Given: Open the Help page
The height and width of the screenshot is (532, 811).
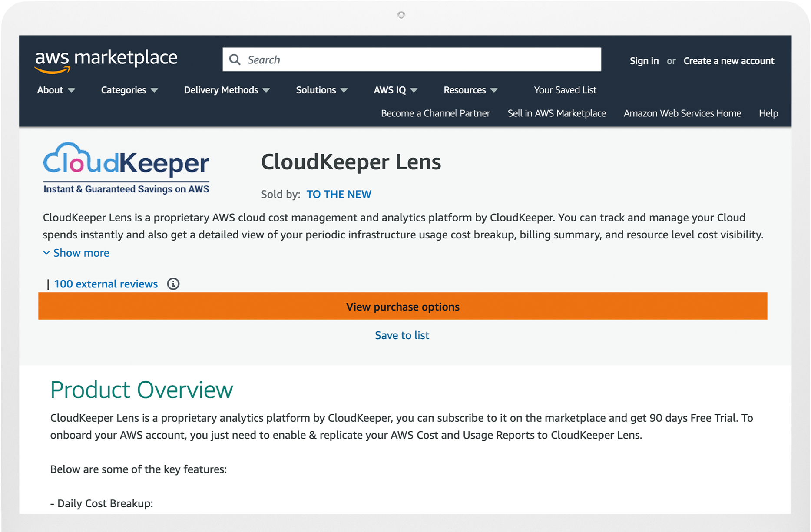Looking at the screenshot, I should 768,113.
